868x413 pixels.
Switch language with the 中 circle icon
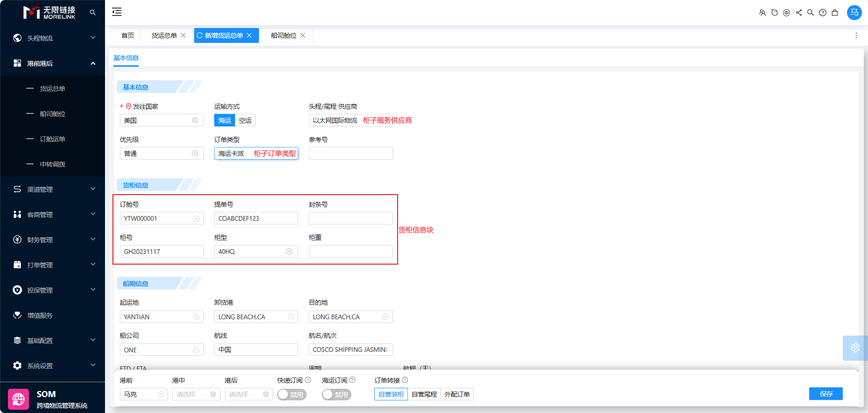point(786,13)
